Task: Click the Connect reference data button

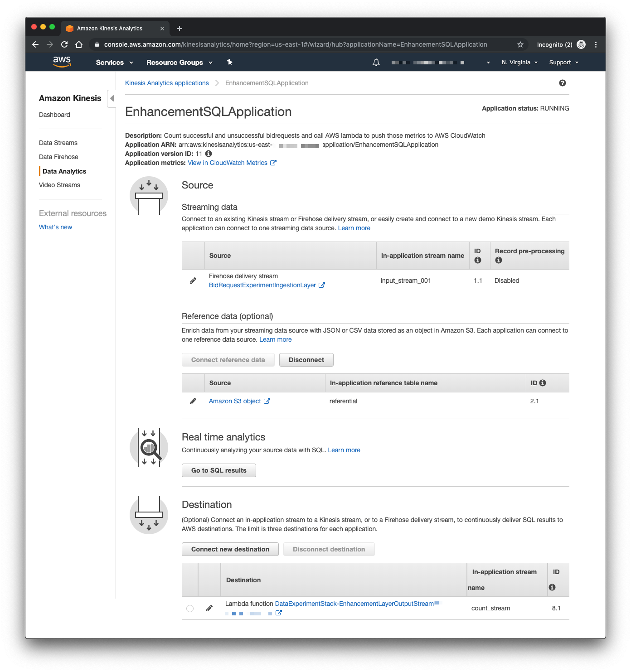Action: 228,360
